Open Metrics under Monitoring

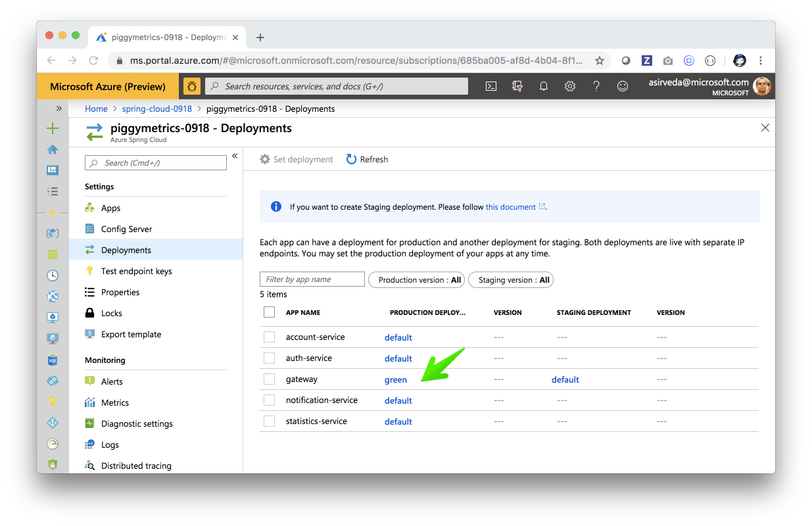pyautogui.click(x=115, y=402)
